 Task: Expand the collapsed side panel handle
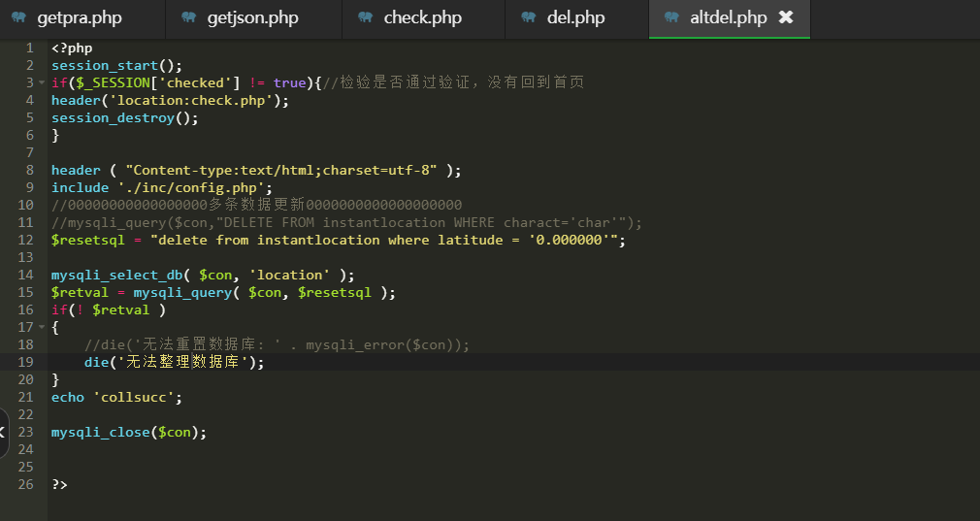[x=4, y=433]
